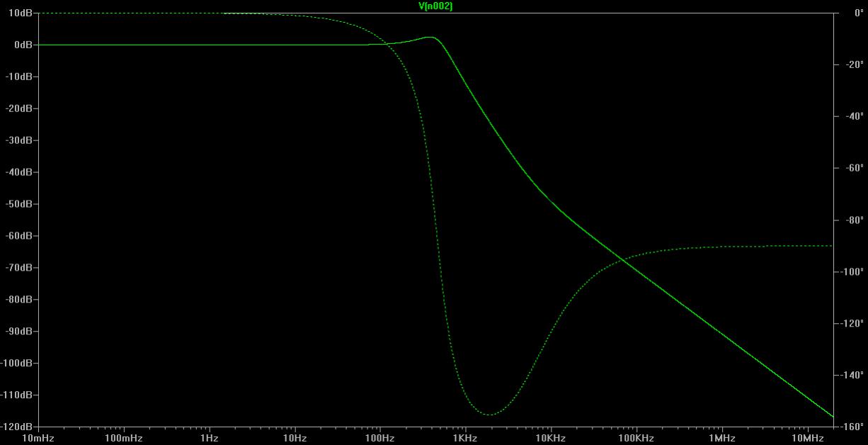Click the -20dB magnitude axis label
The width and height of the screenshot is (868, 445).
point(18,108)
